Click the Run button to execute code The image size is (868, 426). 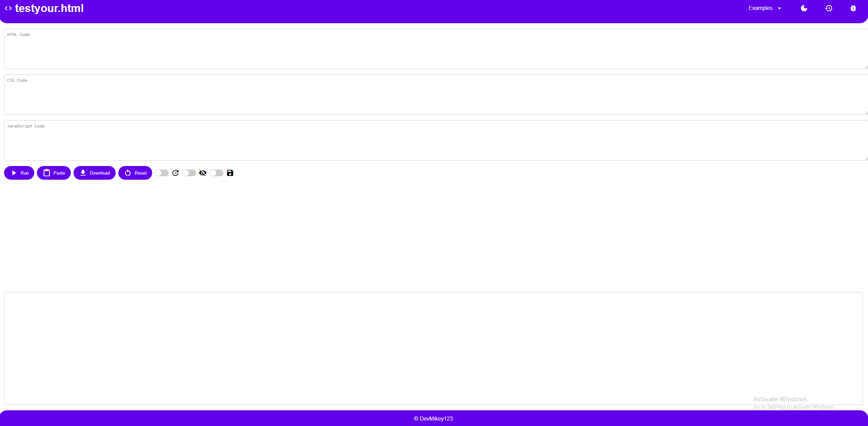coord(19,173)
